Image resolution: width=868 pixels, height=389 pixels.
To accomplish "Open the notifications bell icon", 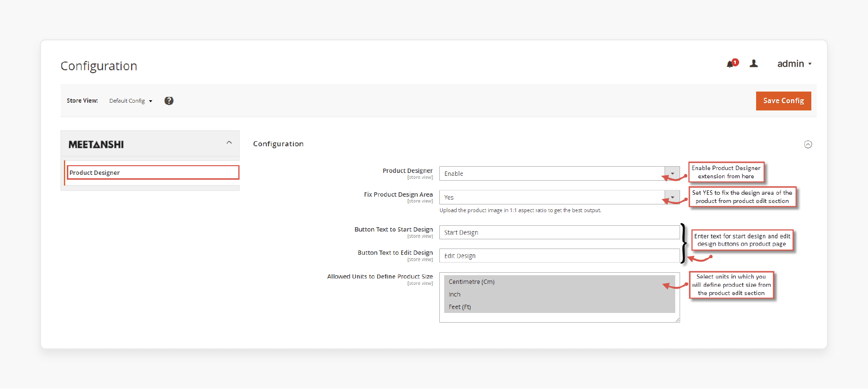I will (731, 64).
